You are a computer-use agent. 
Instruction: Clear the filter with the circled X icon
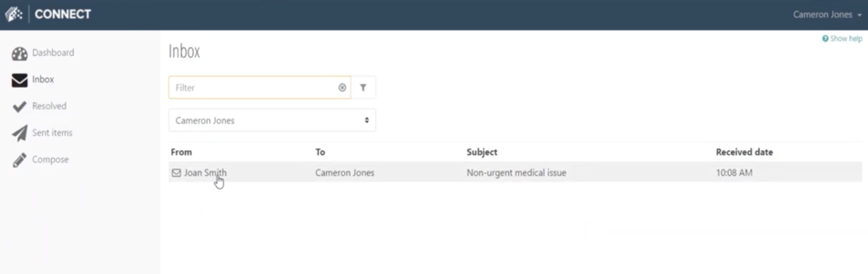coord(342,87)
